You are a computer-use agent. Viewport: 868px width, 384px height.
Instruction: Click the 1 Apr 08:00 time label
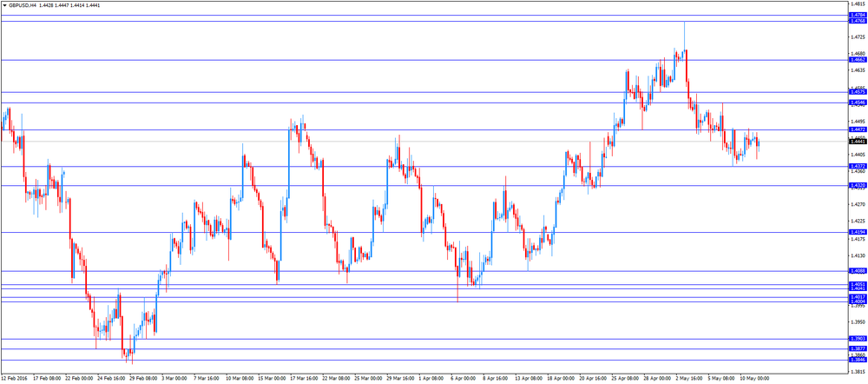[x=432, y=380]
